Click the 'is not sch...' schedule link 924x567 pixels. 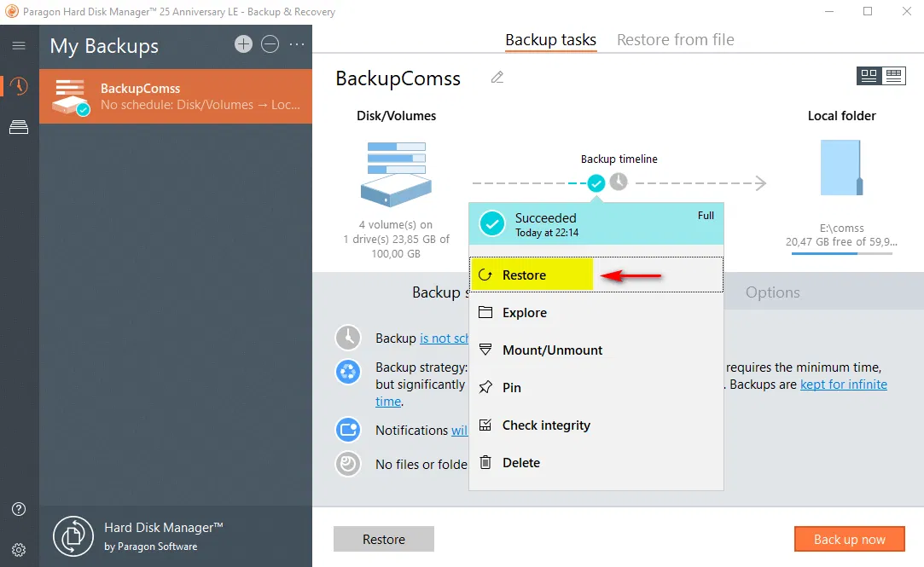[x=445, y=338]
